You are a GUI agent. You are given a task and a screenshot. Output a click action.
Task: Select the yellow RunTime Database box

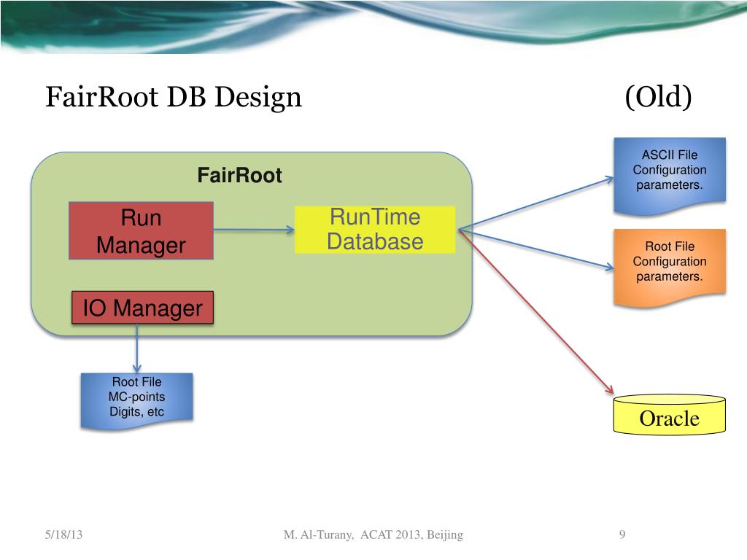(x=375, y=230)
